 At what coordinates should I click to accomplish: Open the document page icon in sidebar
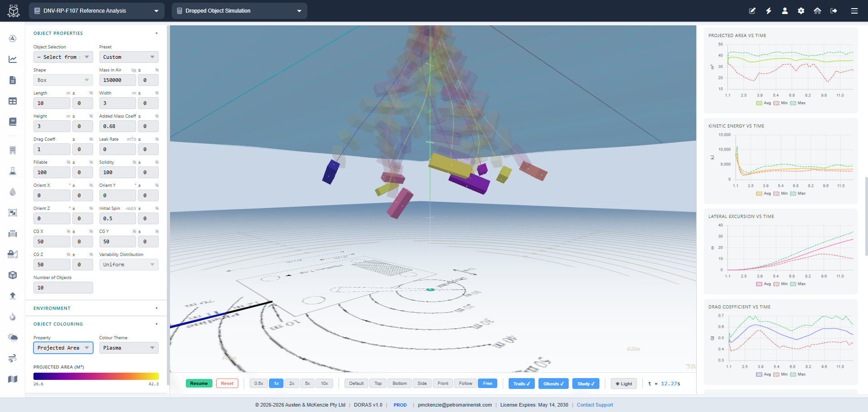pos(13,80)
